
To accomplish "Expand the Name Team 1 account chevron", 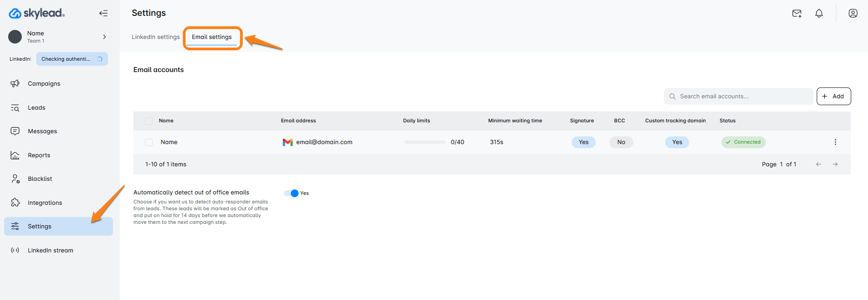I will click(104, 37).
